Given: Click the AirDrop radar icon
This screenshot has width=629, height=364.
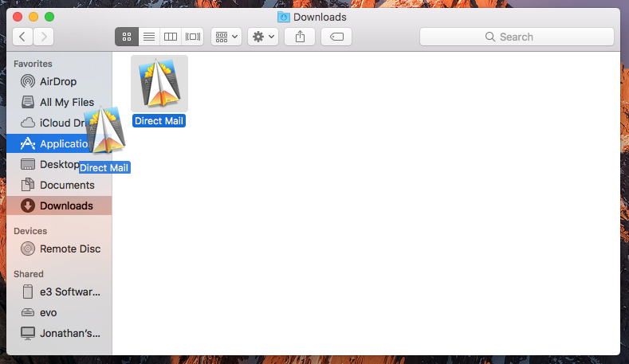Looking at the screenshot, I should tap(28, 81).
